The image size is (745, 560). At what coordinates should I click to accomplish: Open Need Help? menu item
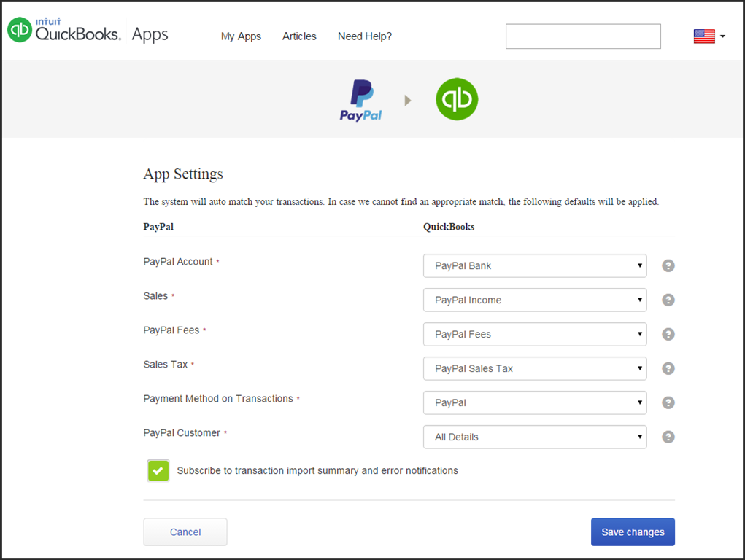pyautogui.click(x=364, y=36)
